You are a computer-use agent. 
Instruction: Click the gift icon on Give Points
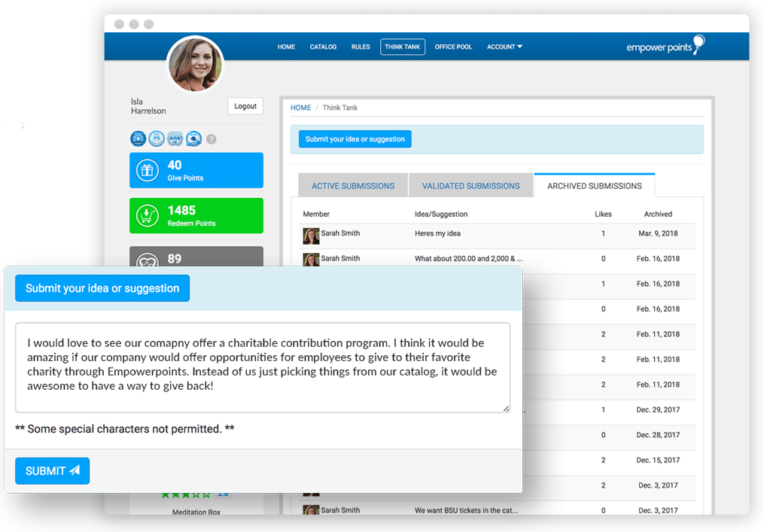click(146, 171)
